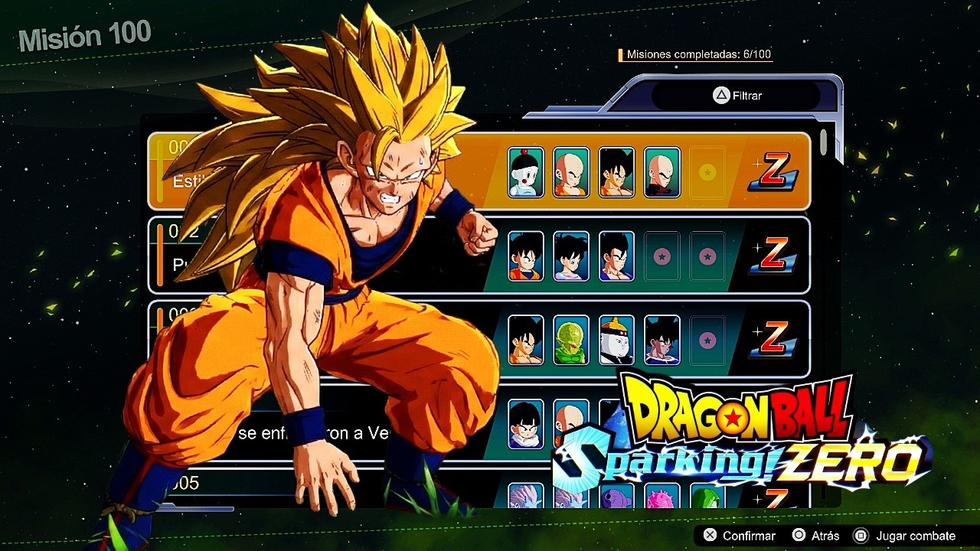Select Chiaotzu portrait in the orange row
980x551 pixels.
click(x=526, y=172)
